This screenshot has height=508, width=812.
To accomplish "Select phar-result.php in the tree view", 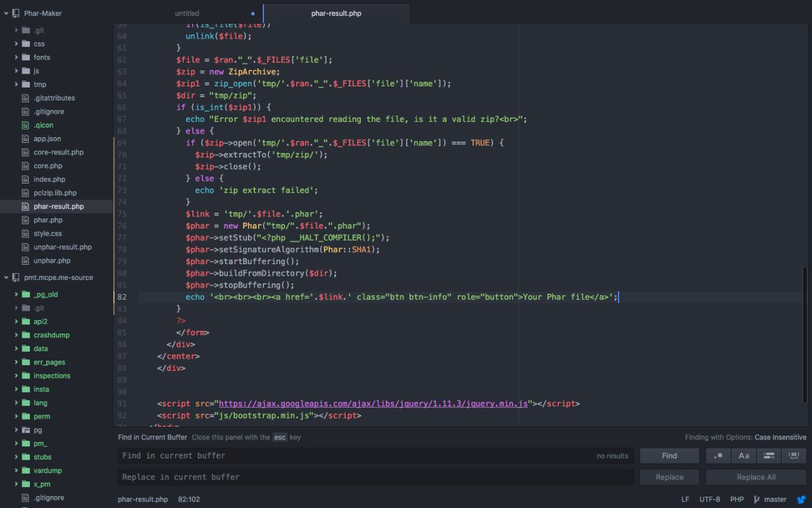I will click(x=58, y=206).
